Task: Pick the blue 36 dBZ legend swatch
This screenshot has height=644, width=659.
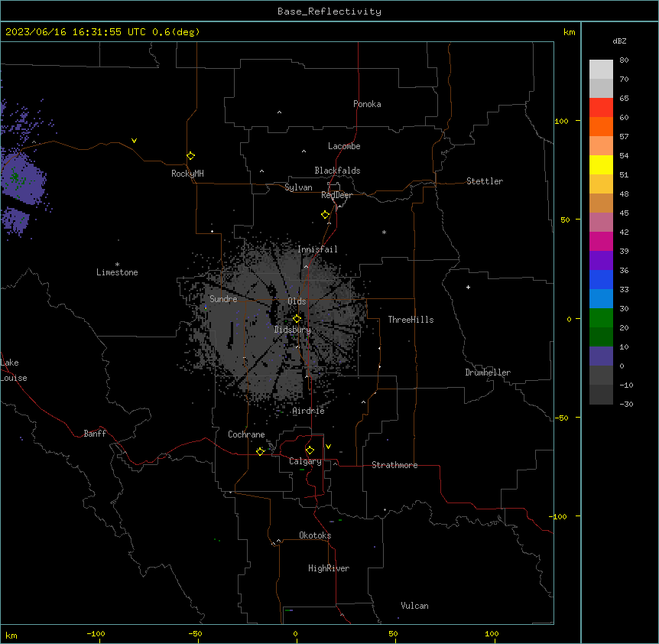Action: (601, 279)
